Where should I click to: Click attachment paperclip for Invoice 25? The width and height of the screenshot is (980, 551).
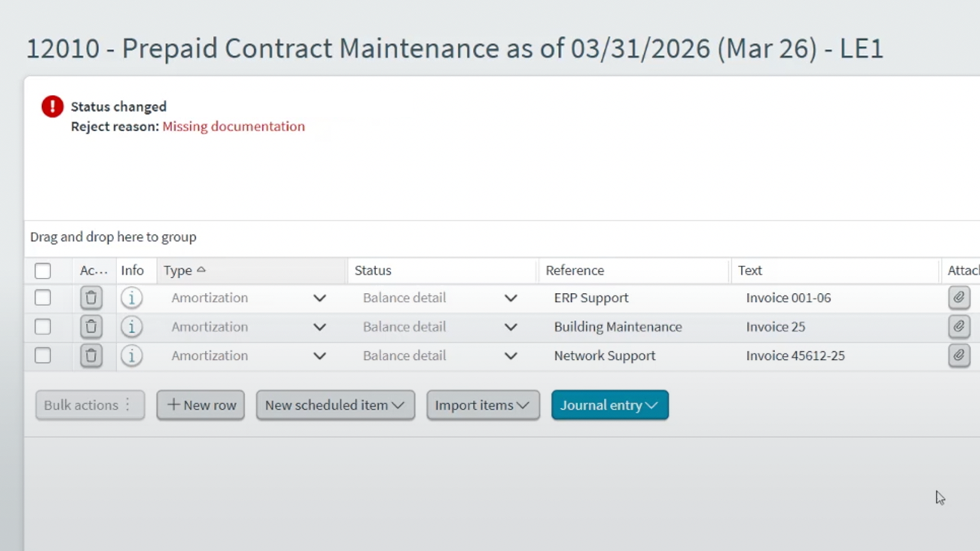(x=959, y=327)
